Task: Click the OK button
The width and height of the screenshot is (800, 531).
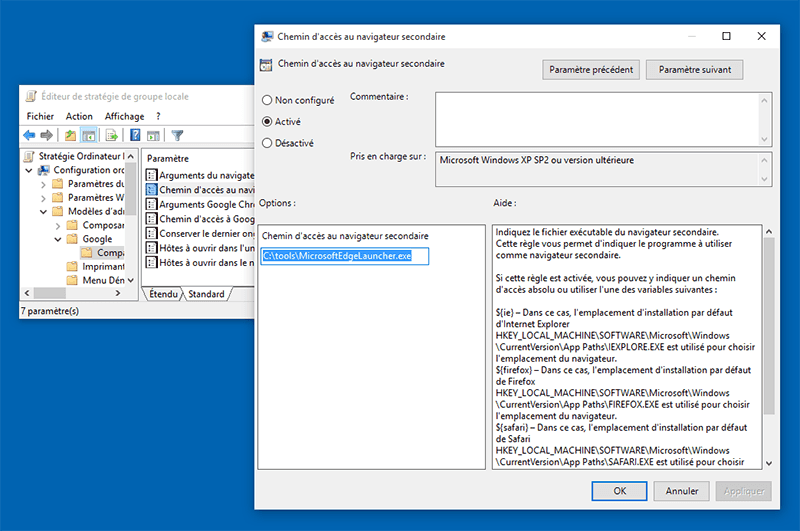Action: [619, 491]
